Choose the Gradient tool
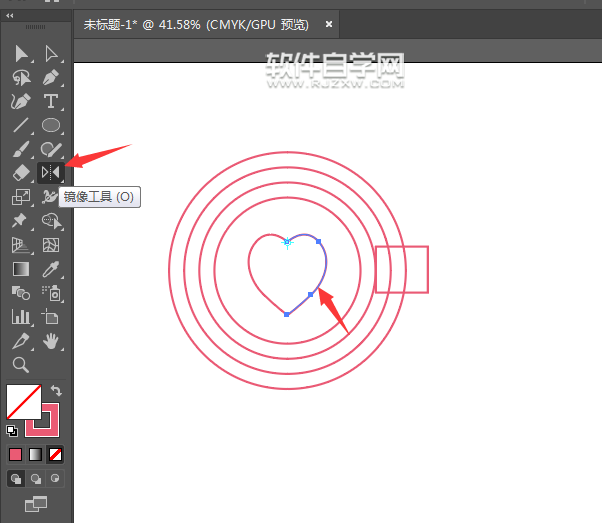 pyautogui.click(x=21, y=269)
